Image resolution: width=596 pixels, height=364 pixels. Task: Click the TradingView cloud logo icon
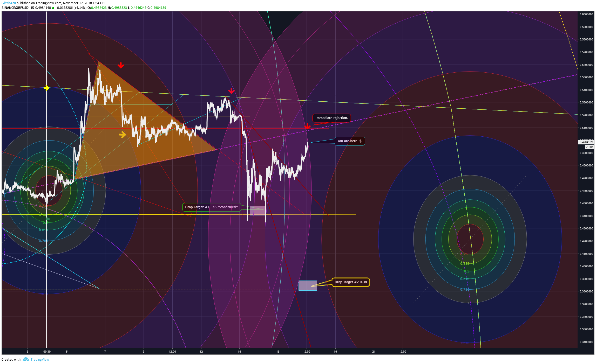click(x=26, y=359)
